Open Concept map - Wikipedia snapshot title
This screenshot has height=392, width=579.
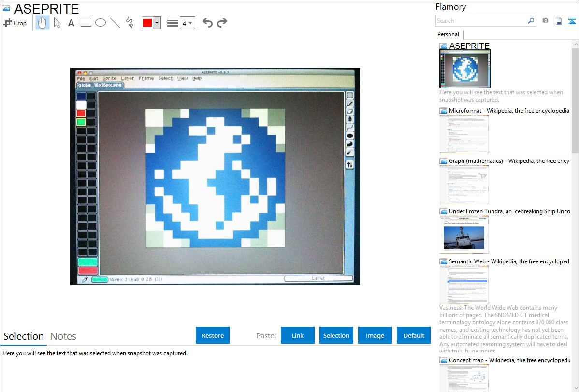click(509, 360)
